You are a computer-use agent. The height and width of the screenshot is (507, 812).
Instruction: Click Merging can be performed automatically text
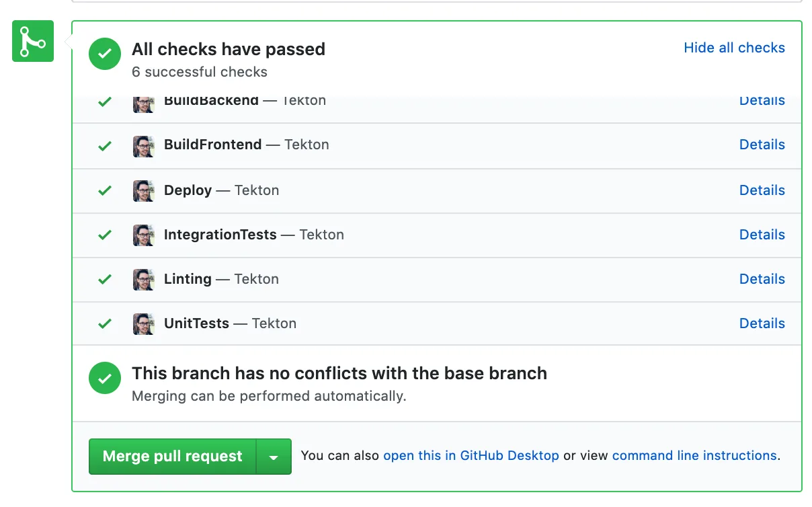coord(269,396)
